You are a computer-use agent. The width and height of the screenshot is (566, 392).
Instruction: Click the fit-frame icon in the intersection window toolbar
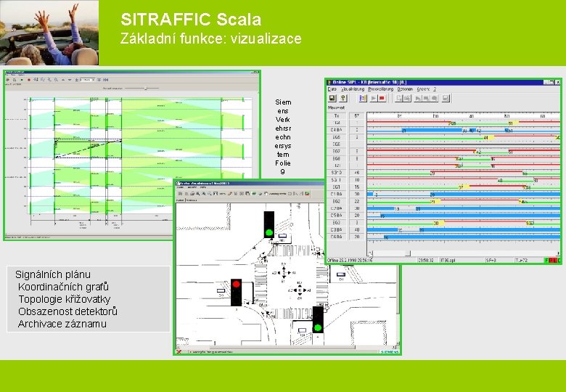pos(216,194)
